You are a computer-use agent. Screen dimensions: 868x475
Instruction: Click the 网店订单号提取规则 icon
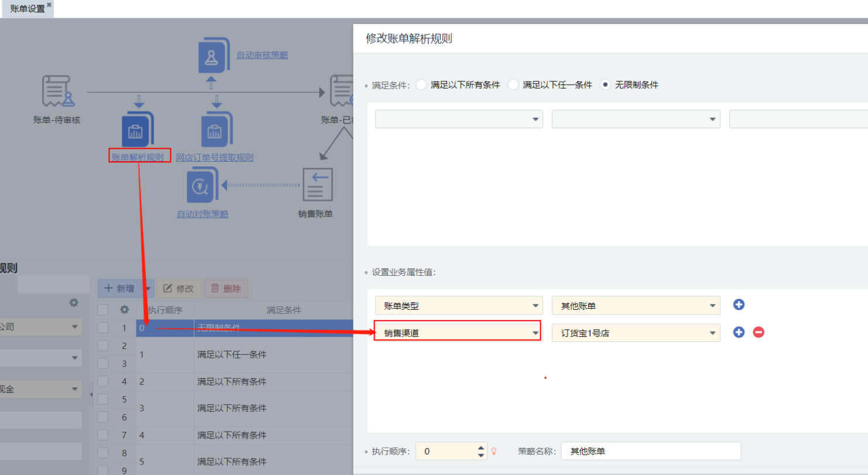(x=216, y=129)
